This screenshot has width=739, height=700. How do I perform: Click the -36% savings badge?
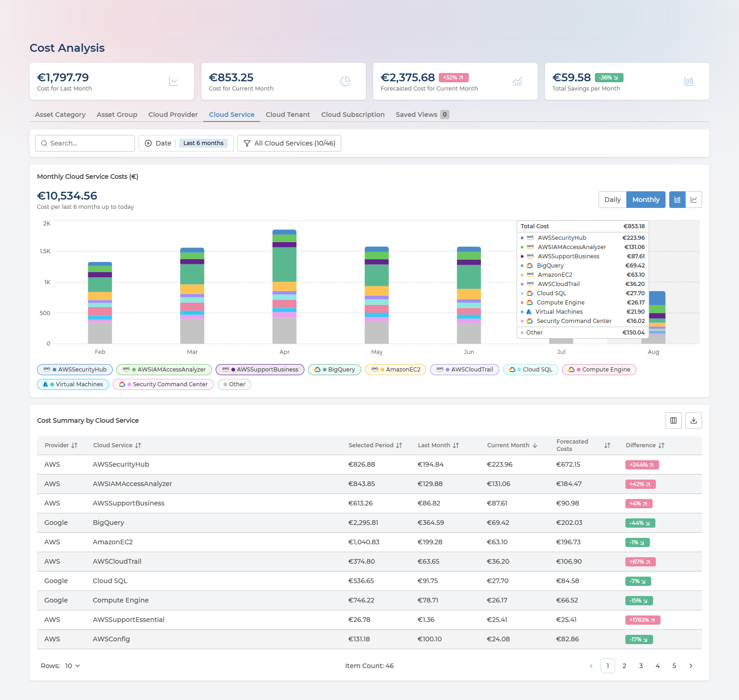609,78
